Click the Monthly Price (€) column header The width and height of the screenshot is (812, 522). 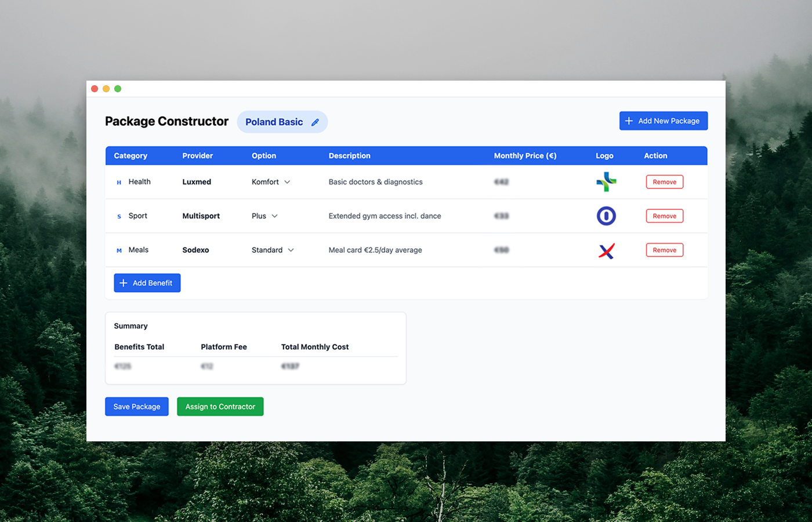[x=525, y=156]
